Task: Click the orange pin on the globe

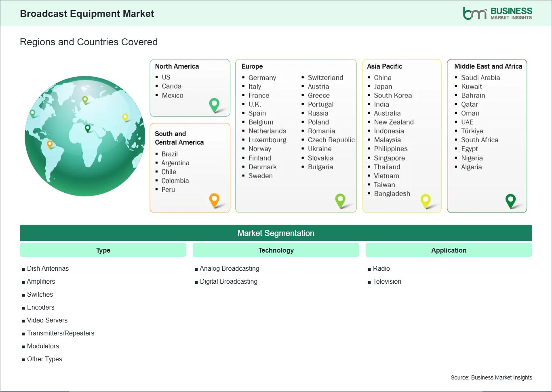Action: (50, 144)
